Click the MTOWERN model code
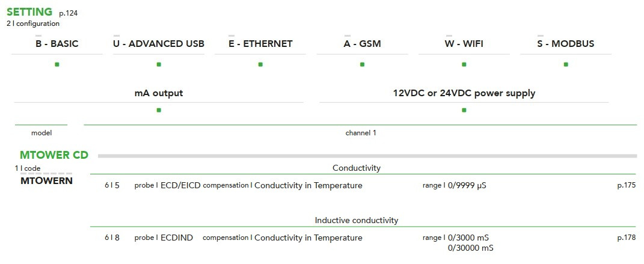 coord(47,180)
